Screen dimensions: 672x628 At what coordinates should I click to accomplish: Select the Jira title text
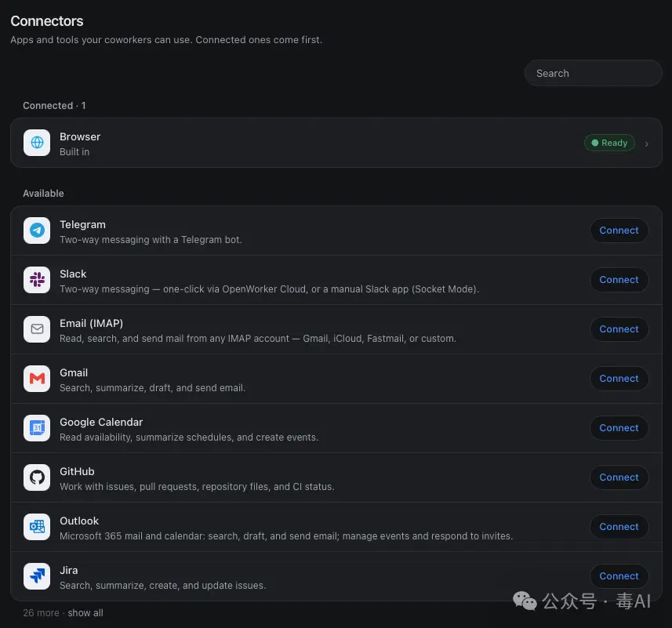pos(68,570)
